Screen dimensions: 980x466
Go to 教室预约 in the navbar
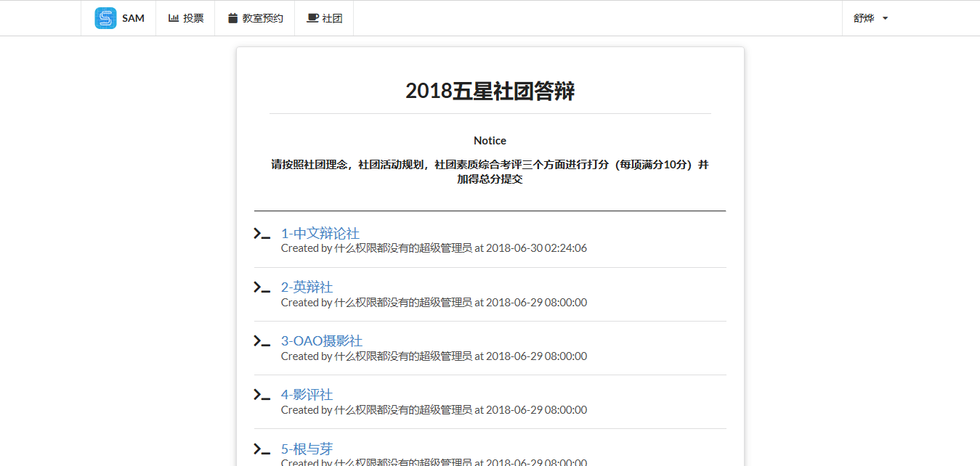(262, 18)
